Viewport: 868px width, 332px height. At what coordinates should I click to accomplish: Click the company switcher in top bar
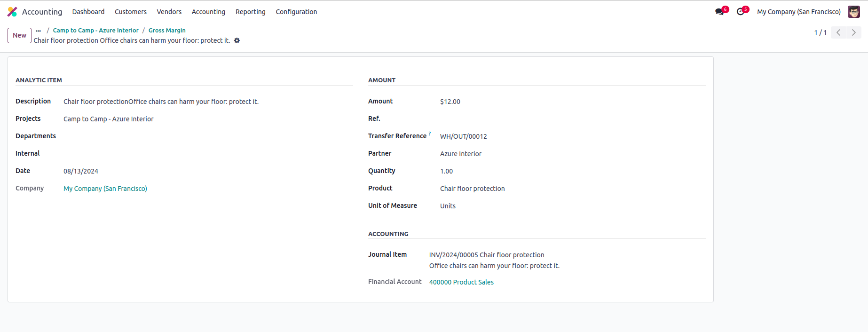pyautogui.click(x=798, y=12)
